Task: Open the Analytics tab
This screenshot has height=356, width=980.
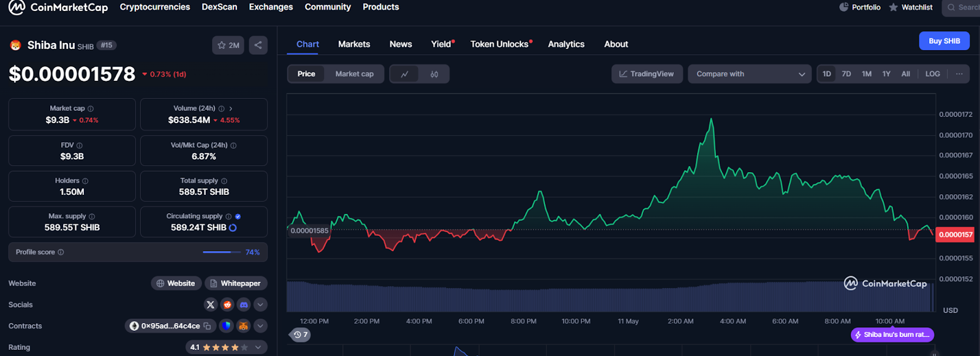Action: [x=566, y=44]
